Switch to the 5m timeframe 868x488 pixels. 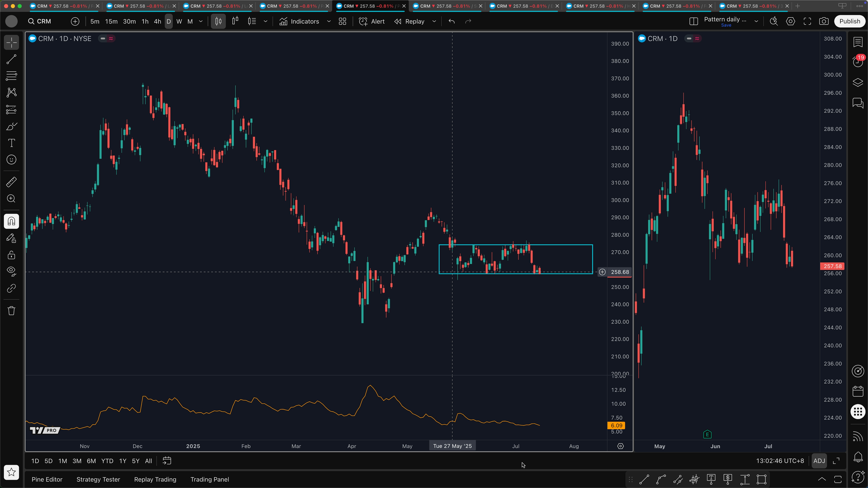click(x=95, y=21)
